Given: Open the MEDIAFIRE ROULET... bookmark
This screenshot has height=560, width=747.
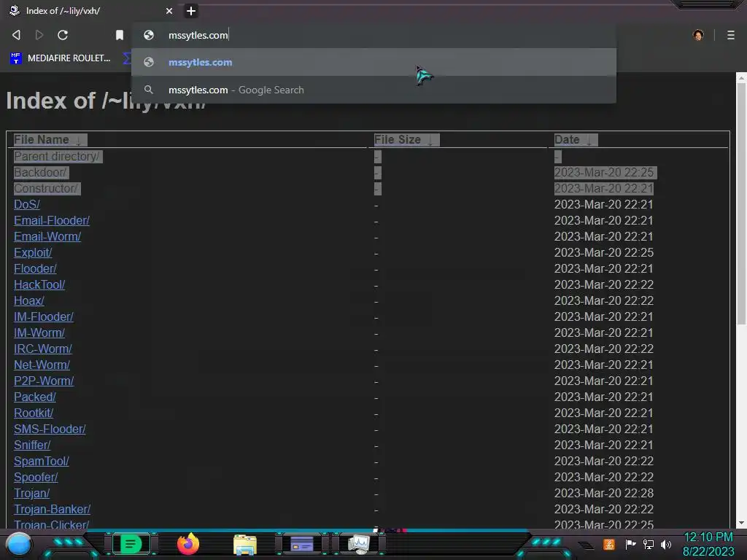Looking at the screenshot, I should [61, 58].
